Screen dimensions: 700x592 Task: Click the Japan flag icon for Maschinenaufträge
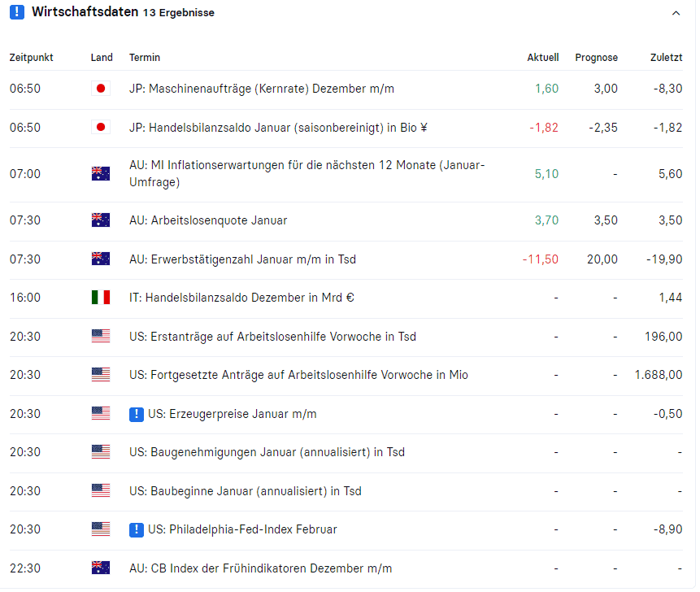click(101, 89)
